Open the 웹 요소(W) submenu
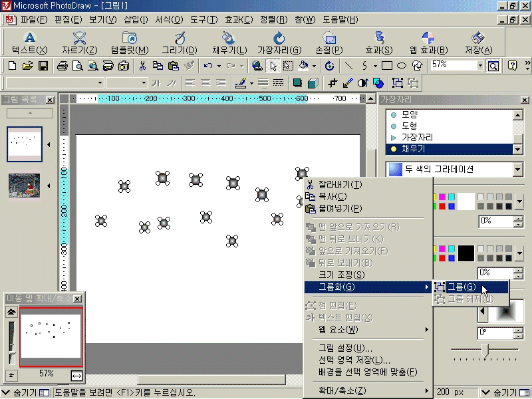 pos(368,329)
